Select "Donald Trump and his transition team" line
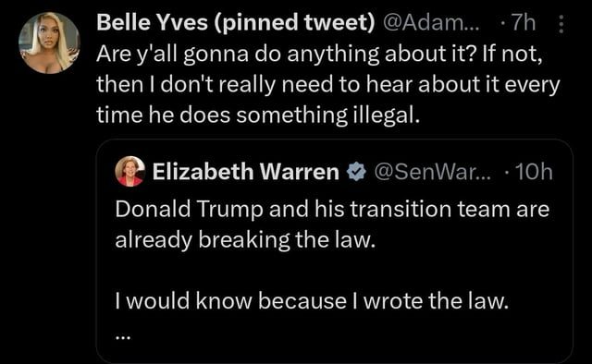Image resolution: width=592 pixels, height=364 pixels. click(332, 209)
